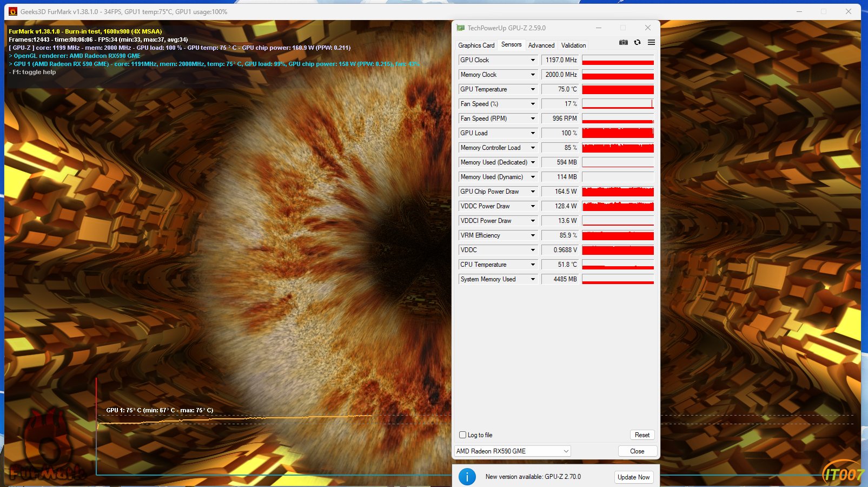Click the CPU Temperature history graph
Screen dimensions: 868x487
(x=618, y=265)
